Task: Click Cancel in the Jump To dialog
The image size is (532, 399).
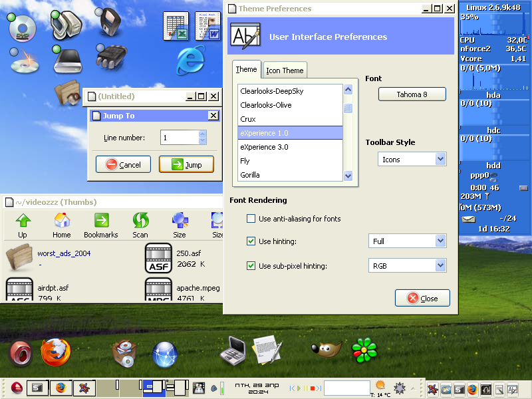Action: pos(123,164)
